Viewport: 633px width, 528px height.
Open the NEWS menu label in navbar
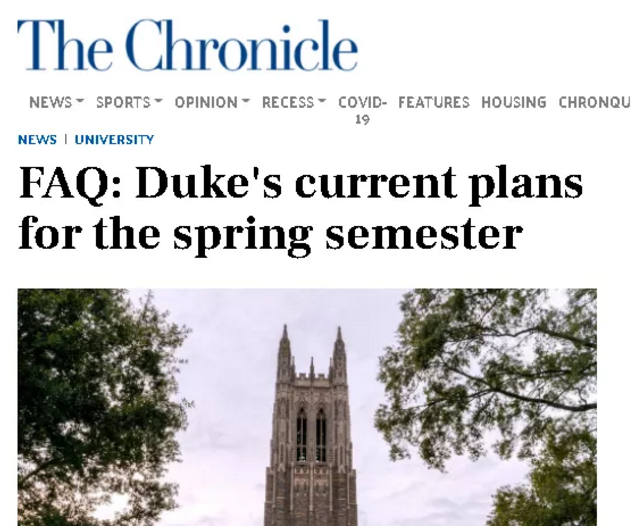point(50,102)
